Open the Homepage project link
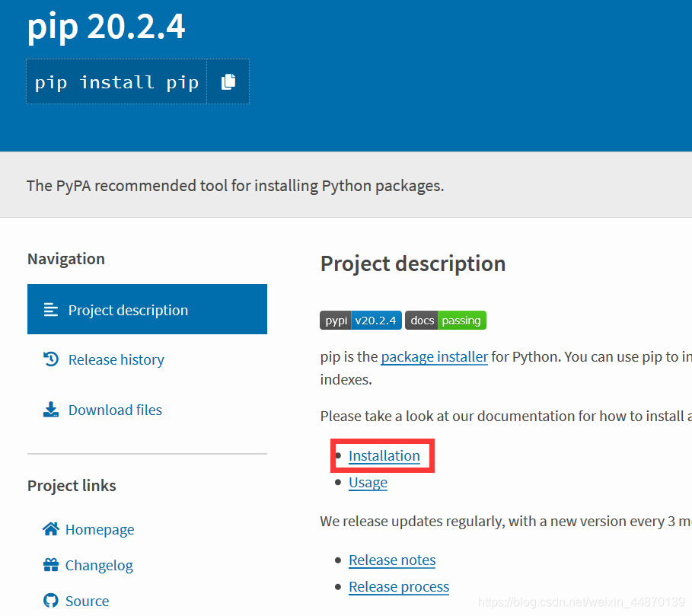The width and height of the screenshot is (692, 616). point(100,529)
